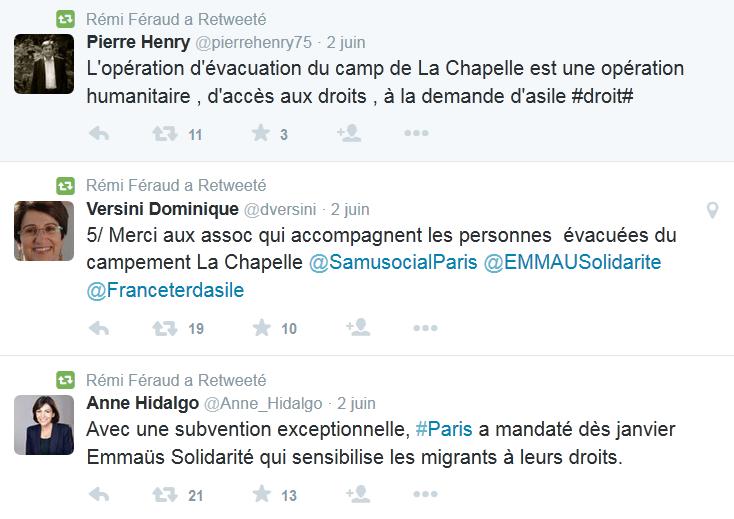Image resolution: width=734 pixels, height=519 pixels.
Task: Reply to Anne Hidalgo's tweet
Action: coord(99,495)
